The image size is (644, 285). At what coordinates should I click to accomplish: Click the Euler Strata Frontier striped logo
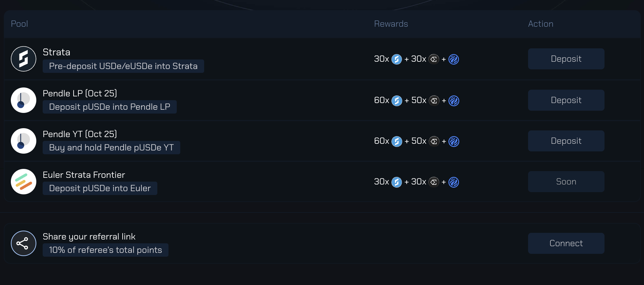point(24,182)
